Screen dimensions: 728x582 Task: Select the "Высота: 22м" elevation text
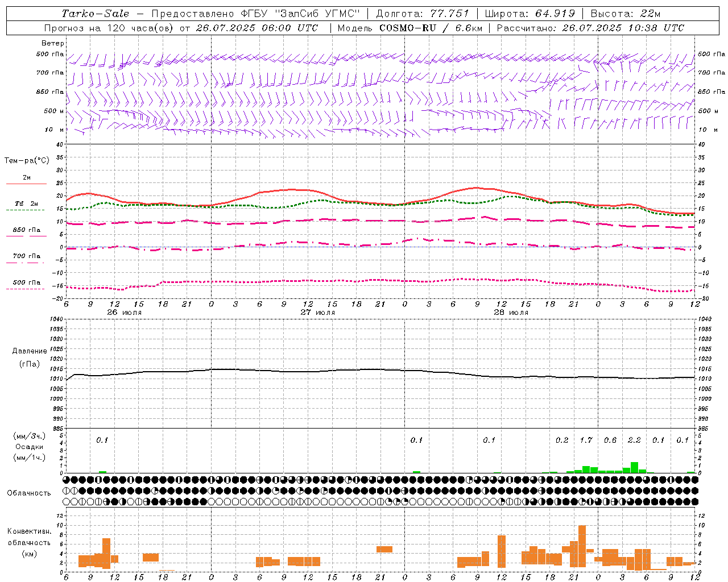626,14
